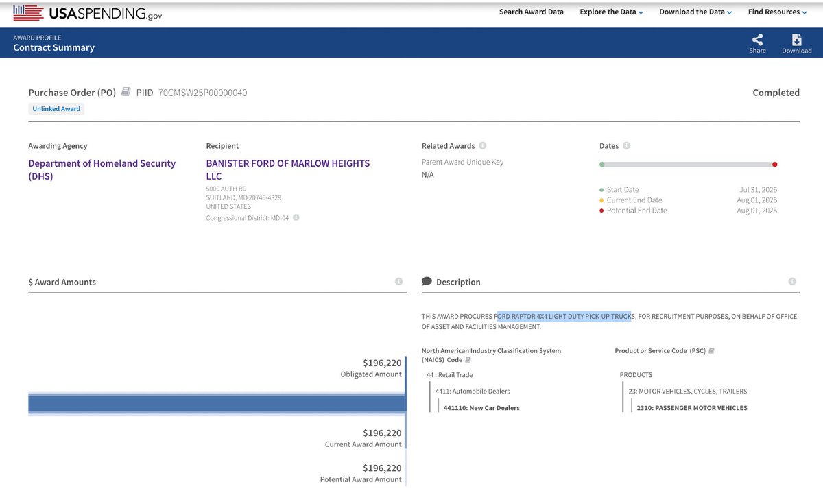Click the info icon in the Description header
823x504 pixels.
792,282
